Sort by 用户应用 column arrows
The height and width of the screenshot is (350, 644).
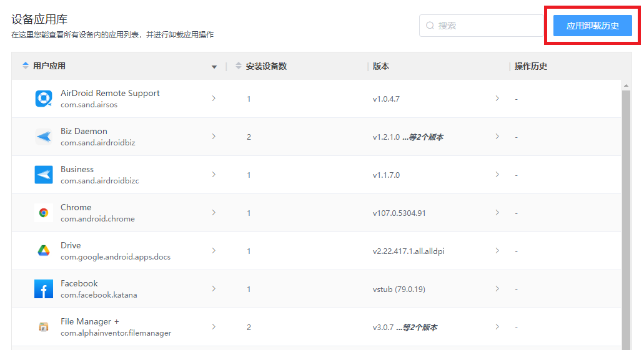(26, 66)
